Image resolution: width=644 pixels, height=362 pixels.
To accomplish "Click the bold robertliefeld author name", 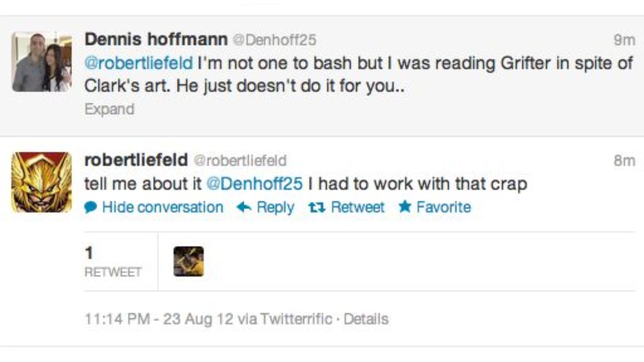I will point(136,160).
